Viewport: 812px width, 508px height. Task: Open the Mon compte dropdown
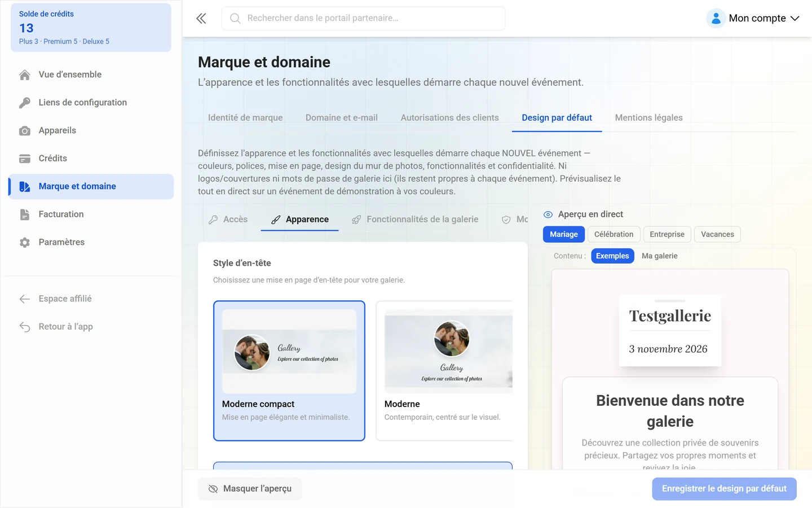click(x=753, y=19)
